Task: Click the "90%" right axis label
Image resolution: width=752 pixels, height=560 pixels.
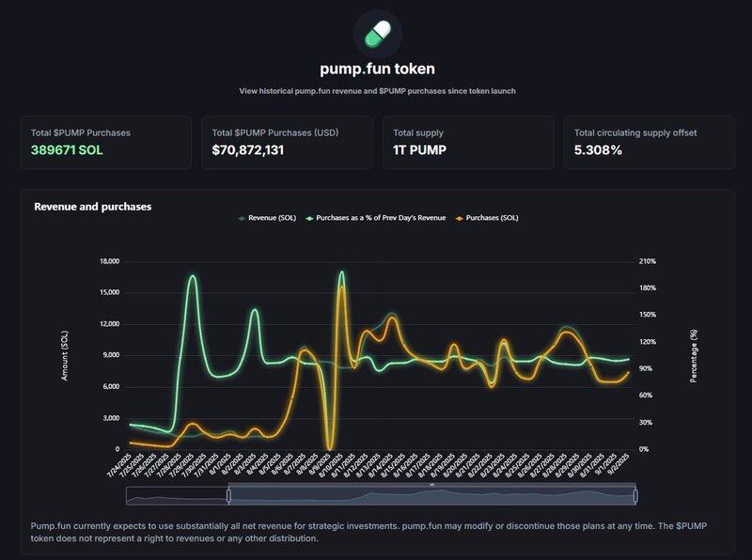Action: pos(646,368)
